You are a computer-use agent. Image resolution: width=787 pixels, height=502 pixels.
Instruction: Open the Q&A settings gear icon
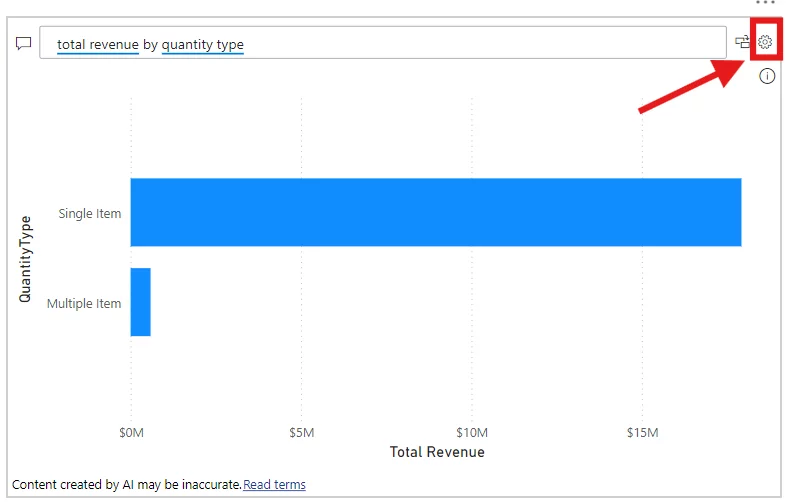pos(766,42)
